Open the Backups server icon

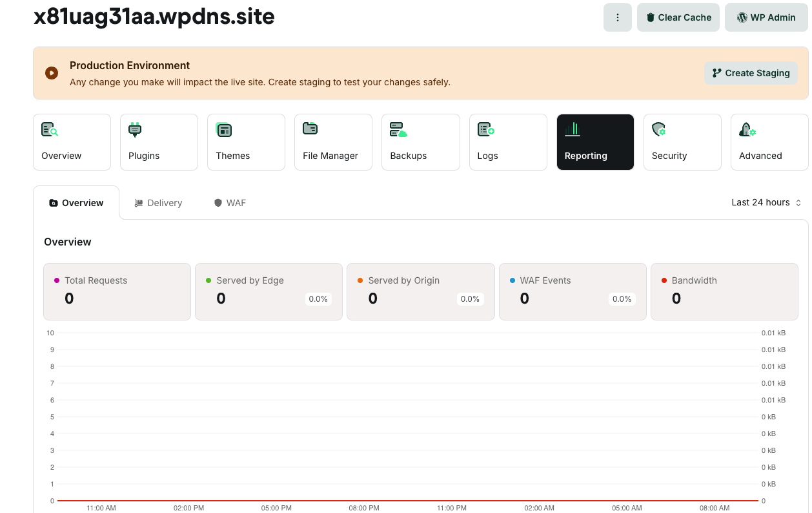(x=398, y=129)
